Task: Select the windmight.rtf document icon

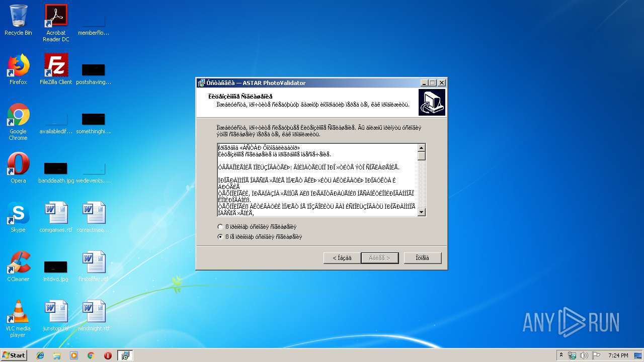Action: (94, 315)
